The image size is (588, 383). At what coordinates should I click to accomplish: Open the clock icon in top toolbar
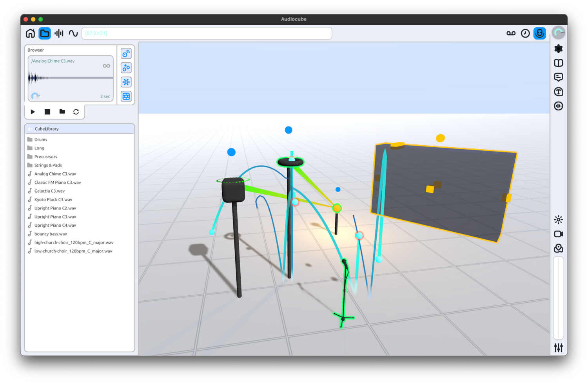tap(525, 33)
